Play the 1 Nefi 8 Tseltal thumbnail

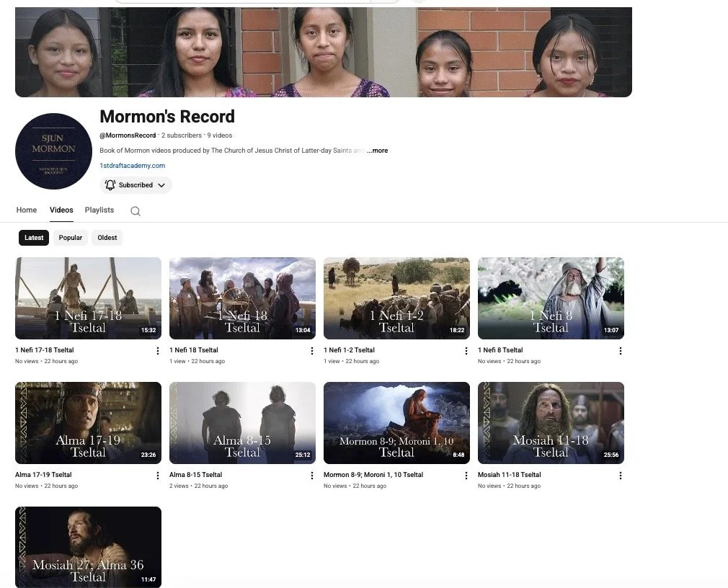point(551,298)
